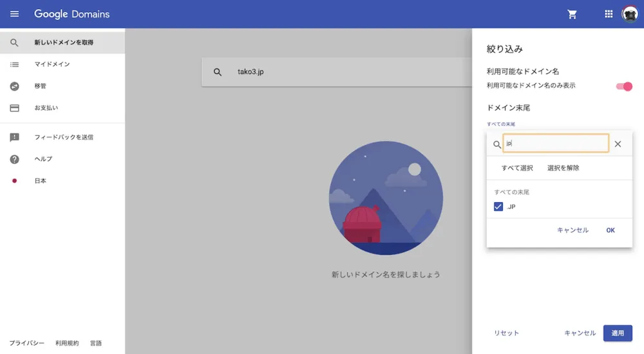Click the observatory illustration
644x354 pixels.
pos(386,198)
